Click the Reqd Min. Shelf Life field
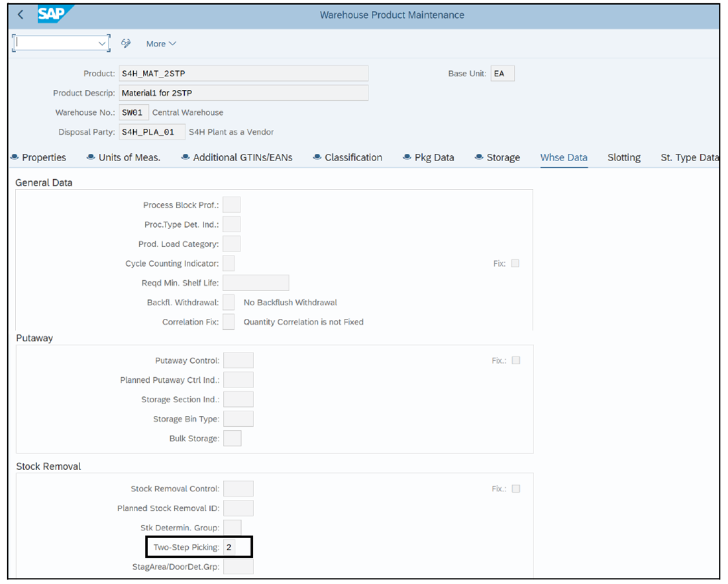This screenshot has width=728, height=584. 255,282
